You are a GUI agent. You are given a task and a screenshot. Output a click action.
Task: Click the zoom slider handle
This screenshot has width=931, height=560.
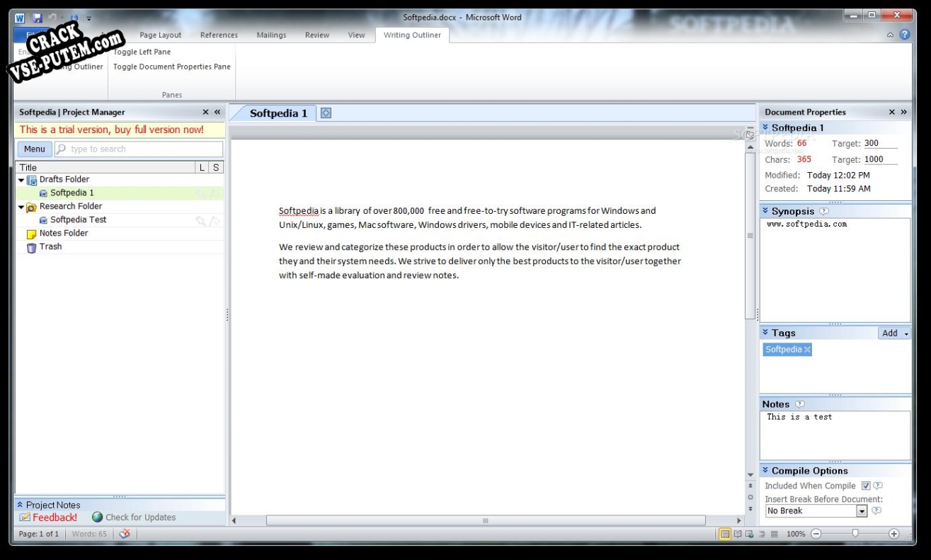[x=855, y=534]
